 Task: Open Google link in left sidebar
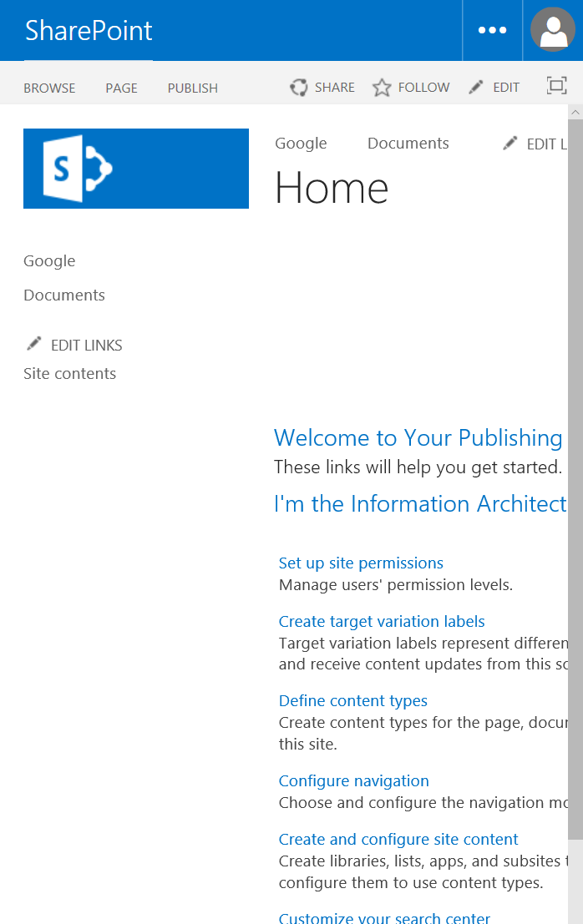[49, 261]
